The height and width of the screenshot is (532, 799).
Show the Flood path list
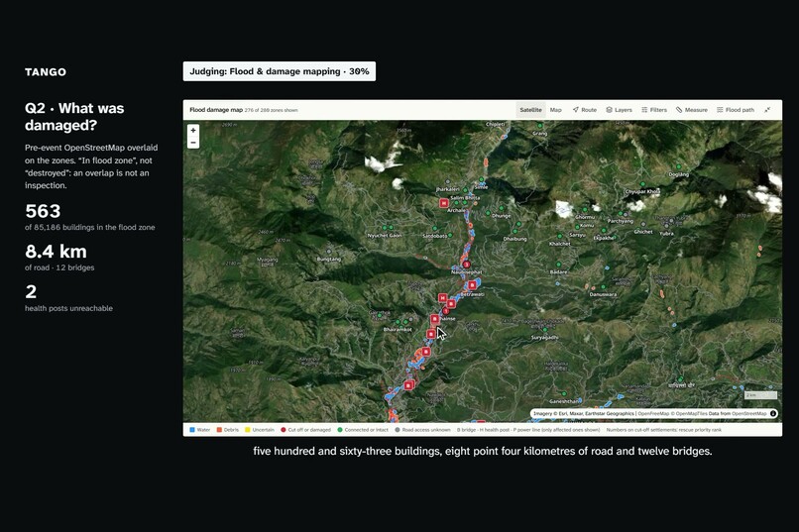[735, 110]
